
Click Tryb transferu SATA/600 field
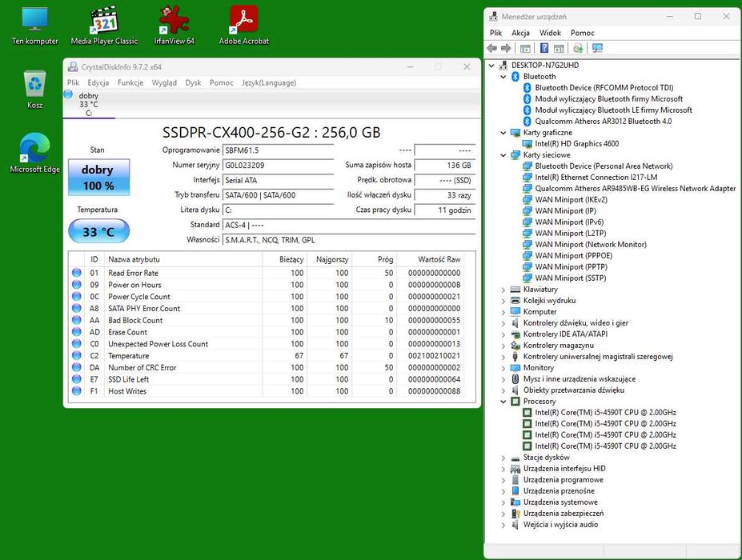[x=279, y=195]
